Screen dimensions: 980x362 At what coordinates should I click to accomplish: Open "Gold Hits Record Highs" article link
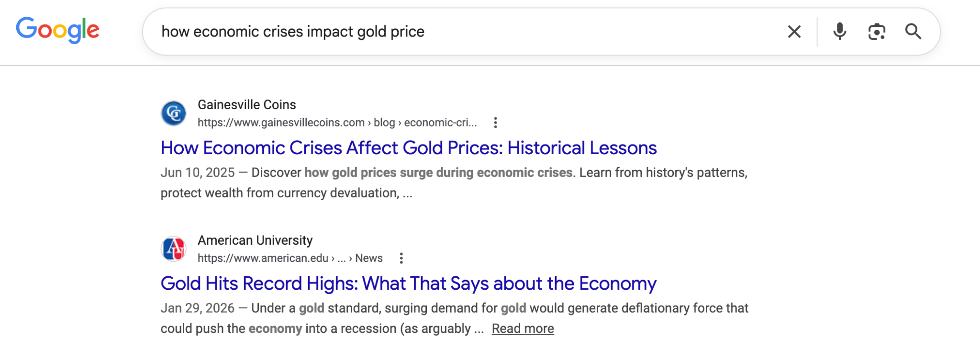click(409, 283)
